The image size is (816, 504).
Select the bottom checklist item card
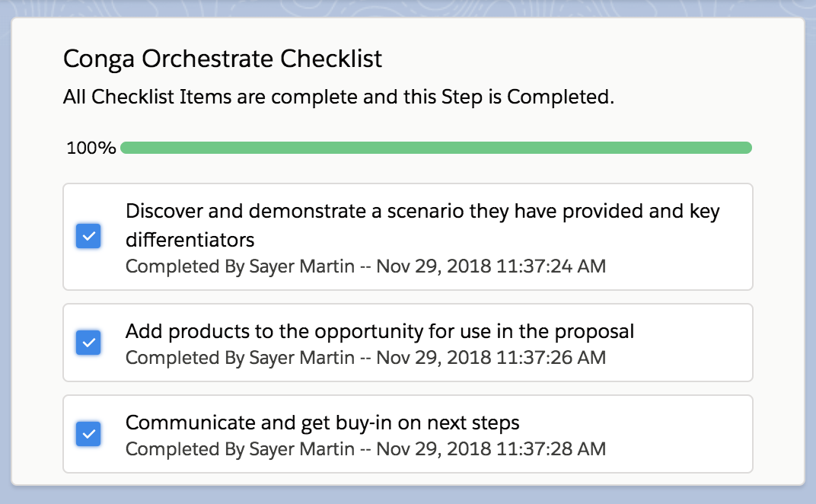click(x=408, y=434)
